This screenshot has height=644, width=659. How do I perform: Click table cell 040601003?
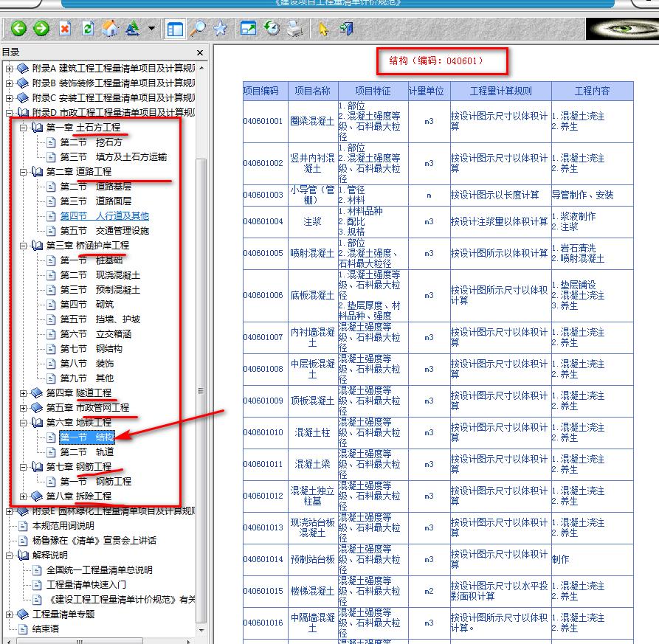pyautogui.click(x=265, y=195)
